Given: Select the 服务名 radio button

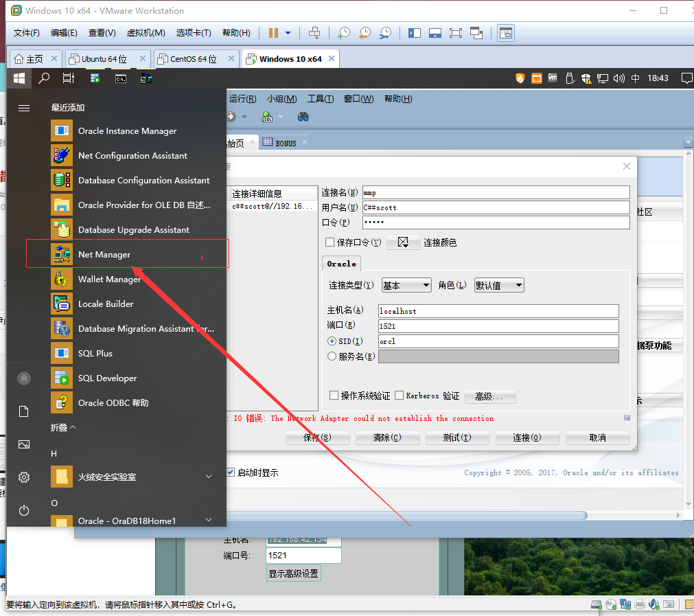Looking at the screenshot, I should (x=332, y=356).
